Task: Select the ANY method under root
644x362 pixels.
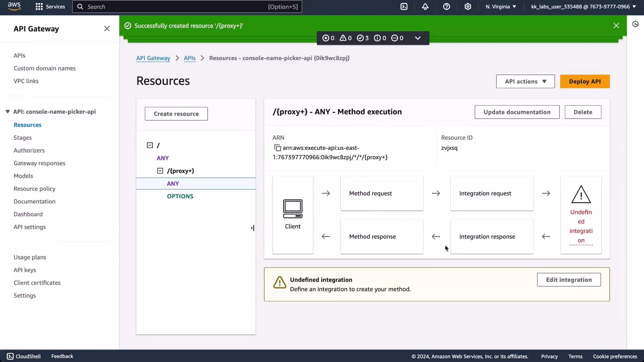Action: (x=163, y=158)
